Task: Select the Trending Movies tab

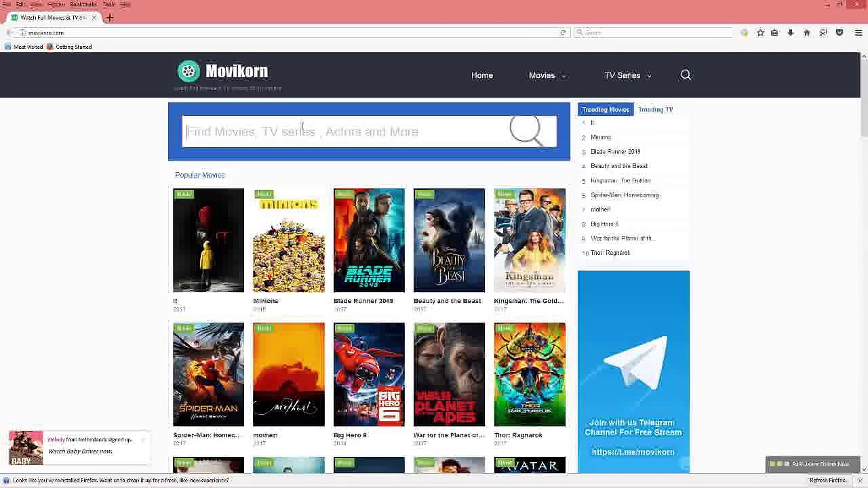Action: (x=606, y=109)
